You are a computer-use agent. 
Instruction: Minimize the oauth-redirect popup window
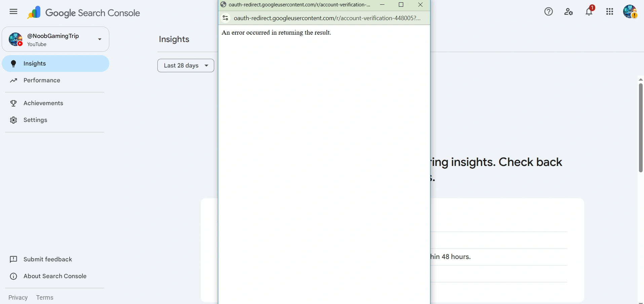point(382,4)
